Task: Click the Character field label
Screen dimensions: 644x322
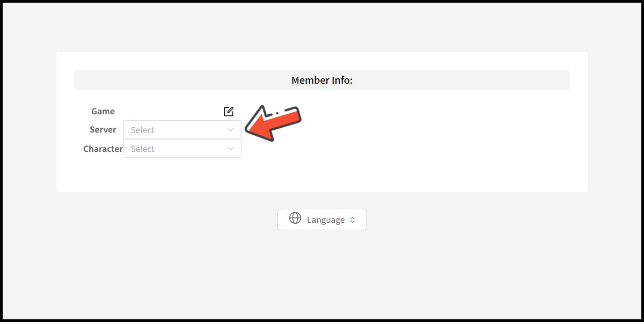Action: (103, 149)
